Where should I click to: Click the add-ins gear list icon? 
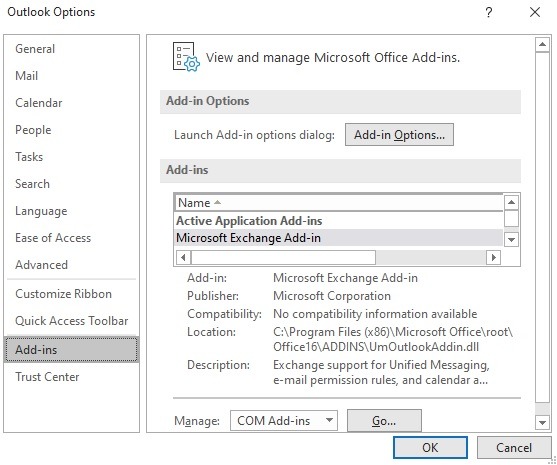pyautogui.click(x=186, y=57)
